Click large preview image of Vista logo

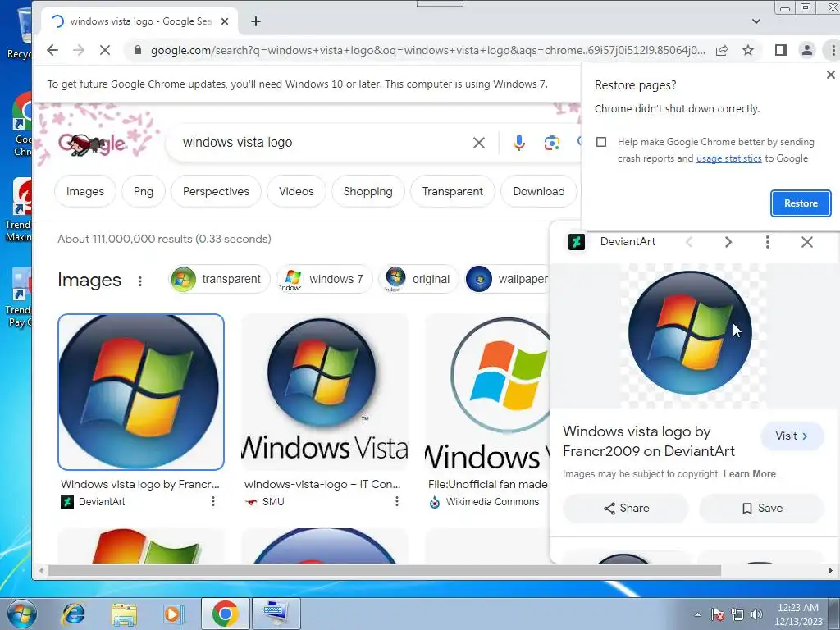(690, 333)
